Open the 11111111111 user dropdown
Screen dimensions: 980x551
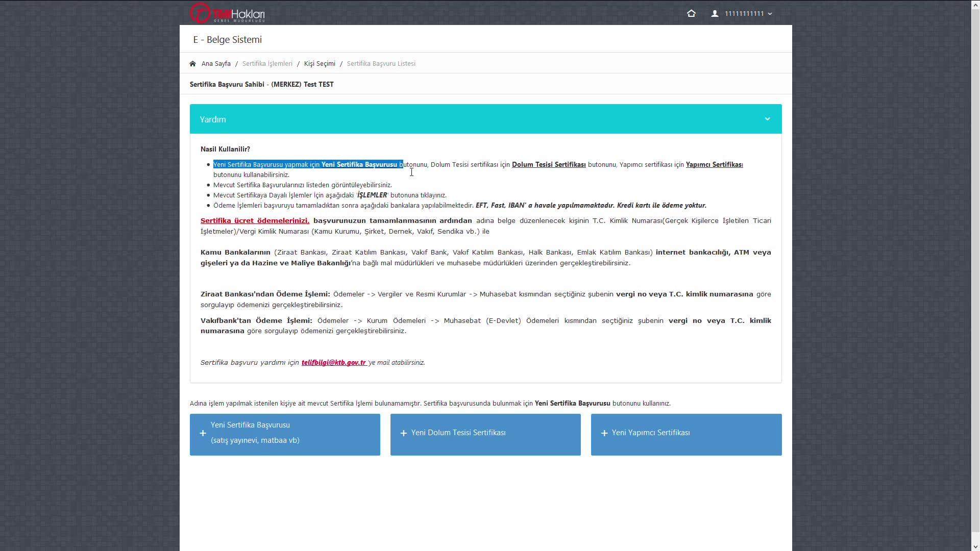(748, 14)
